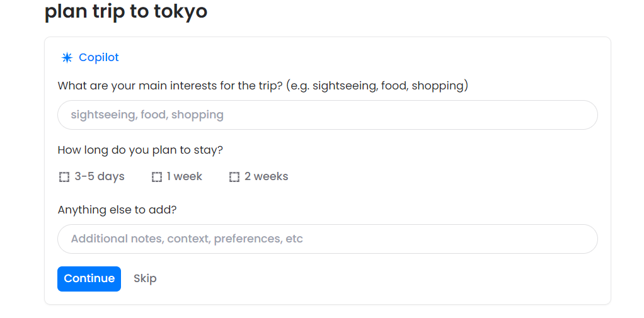Skip the Copilot questions
644x318 pixels.
pos(145,279)
